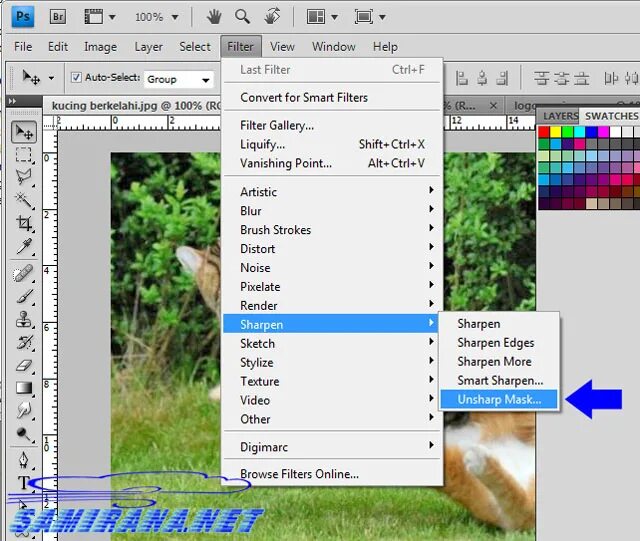Close the second document tab
The image size is (640, 541).
(493, 106)
